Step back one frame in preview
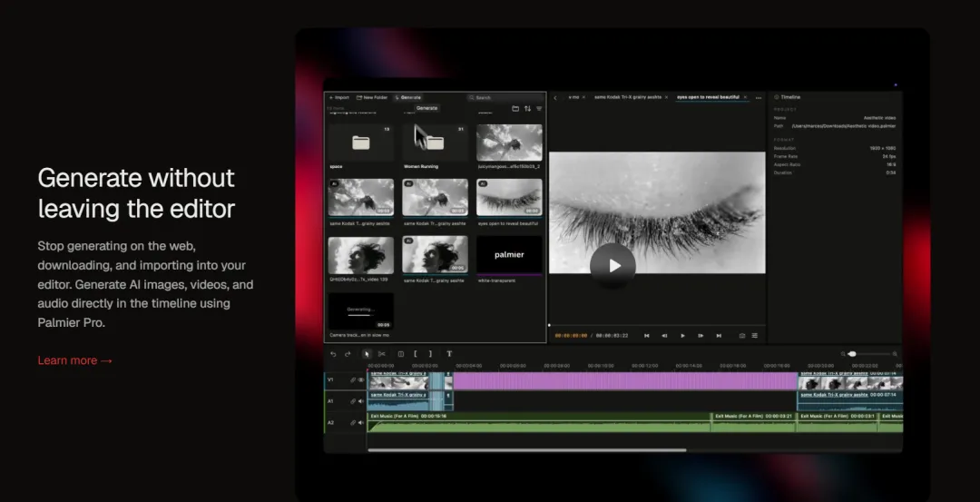 [664, 336]
